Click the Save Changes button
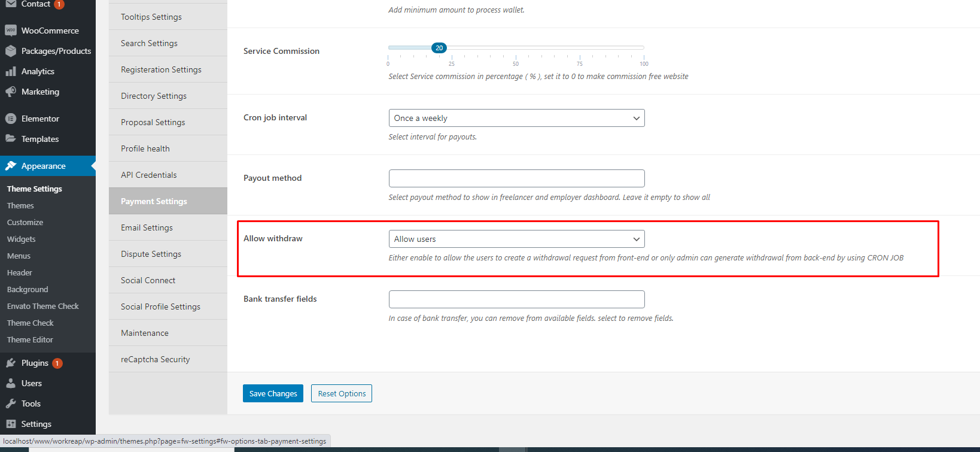Image resolution: width=980 pixels, height=452 pixels. [x=273, y=393]
